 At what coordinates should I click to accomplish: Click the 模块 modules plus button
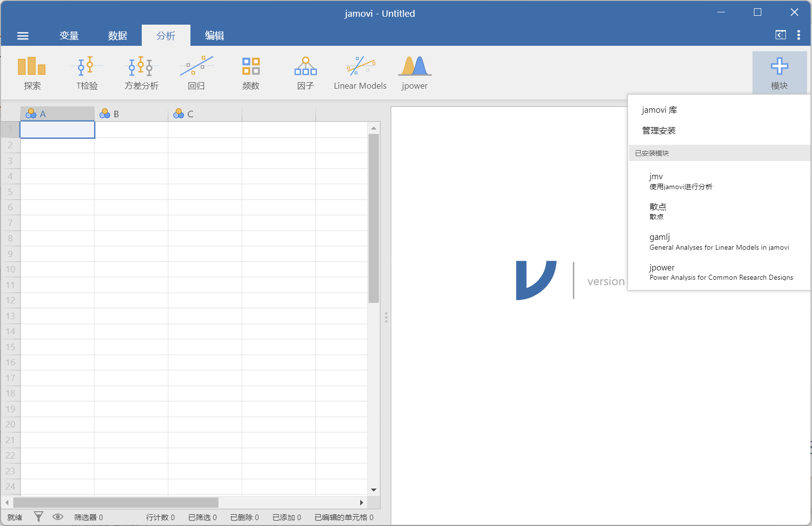[780, 73]
